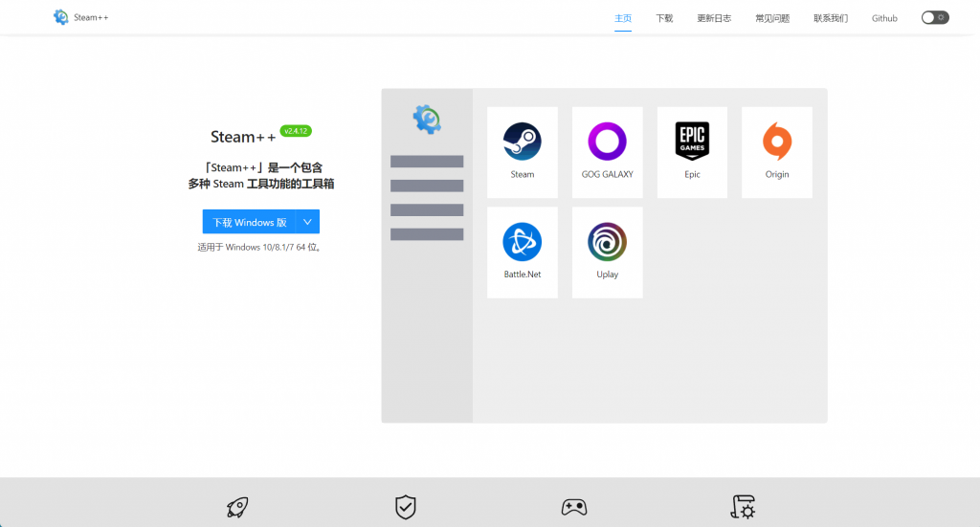The height and width of the screenshot is (527, 980).
Task: Click the shield checkmark icon
Action: pyautogui.click(x=406, y=507)
